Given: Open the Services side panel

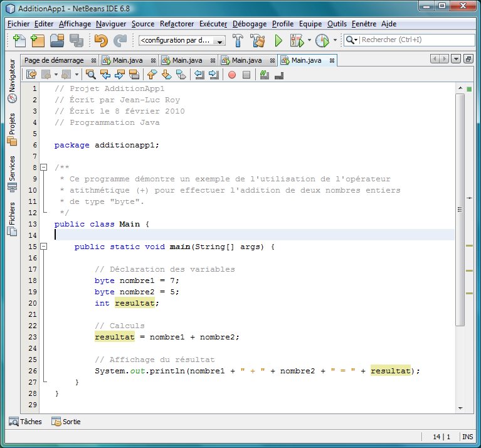Looking at the screenshot, I should pyautogui.click(x=12, y=174).
